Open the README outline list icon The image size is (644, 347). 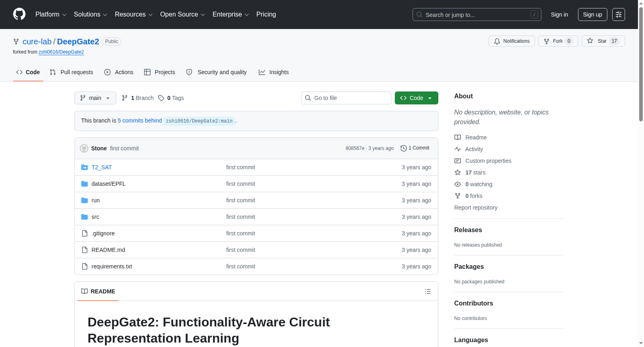coord(428,291)
